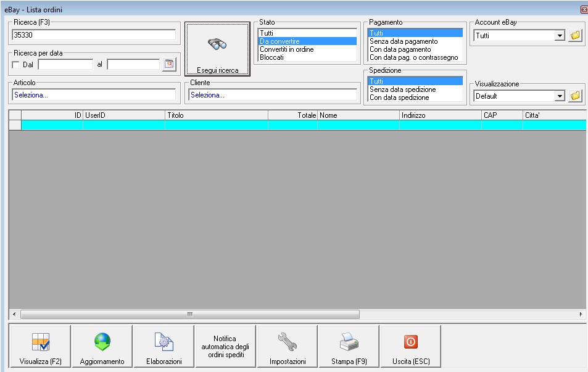Click the CAP column header
Viewport: 588px width, 372px height.
click(502, 115)
